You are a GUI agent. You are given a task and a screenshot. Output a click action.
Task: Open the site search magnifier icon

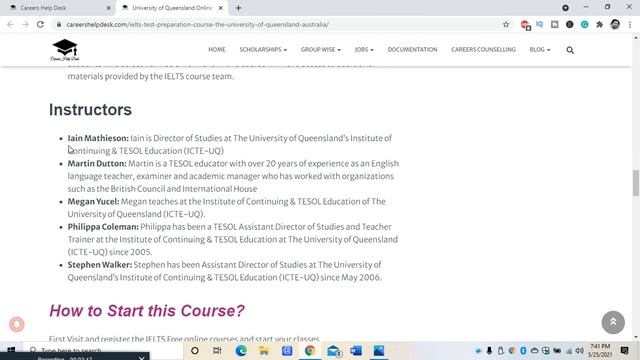pos(570,50)
